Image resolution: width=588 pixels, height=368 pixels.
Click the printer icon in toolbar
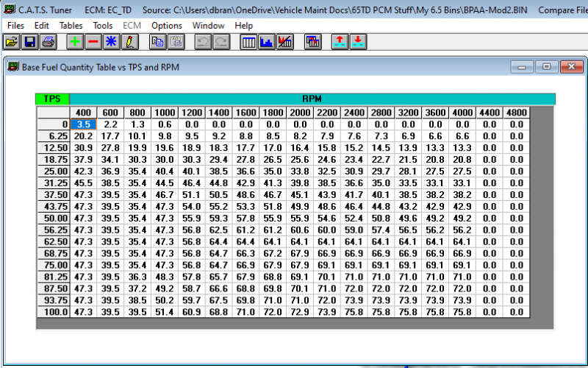click(48, 42)
